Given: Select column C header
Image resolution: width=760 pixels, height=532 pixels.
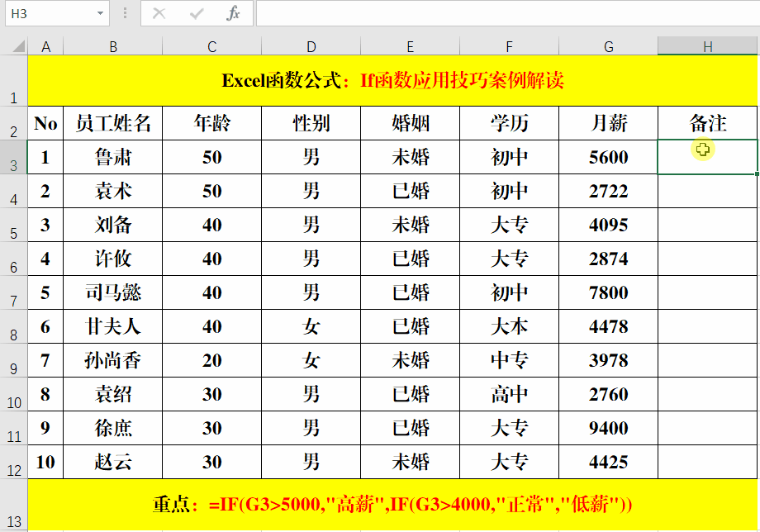Looking at the screenshot, I should [x=211, y=46].
